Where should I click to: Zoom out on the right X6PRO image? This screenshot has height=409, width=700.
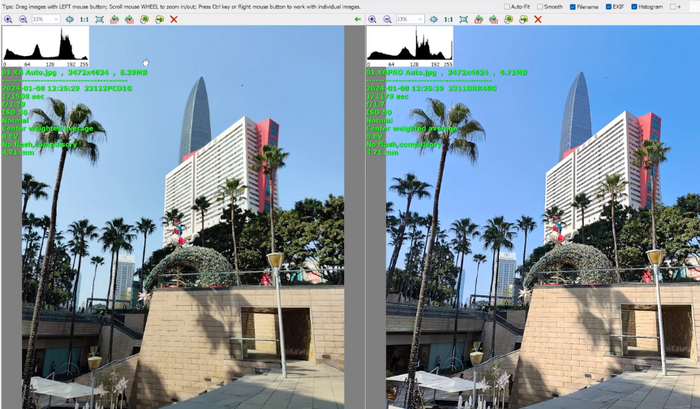coord(387,19)
